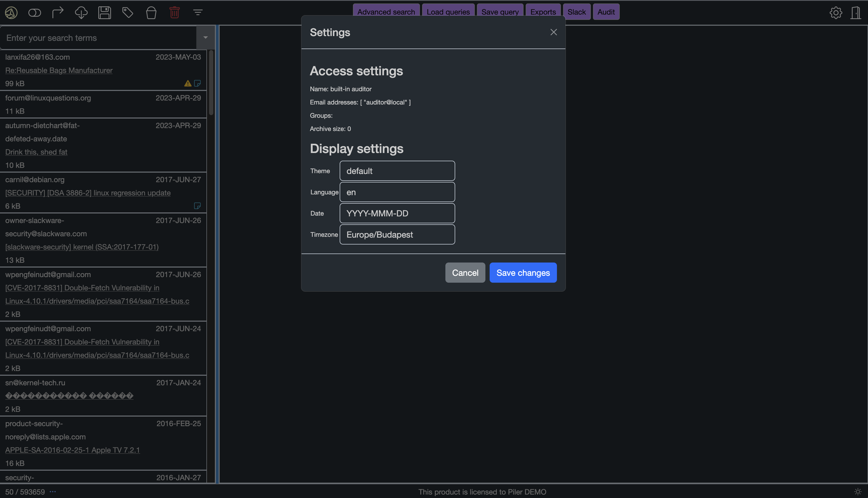This screenshot has width=868, height=498.
Task: Click the tag messages icon
Action: click(127, 13)
